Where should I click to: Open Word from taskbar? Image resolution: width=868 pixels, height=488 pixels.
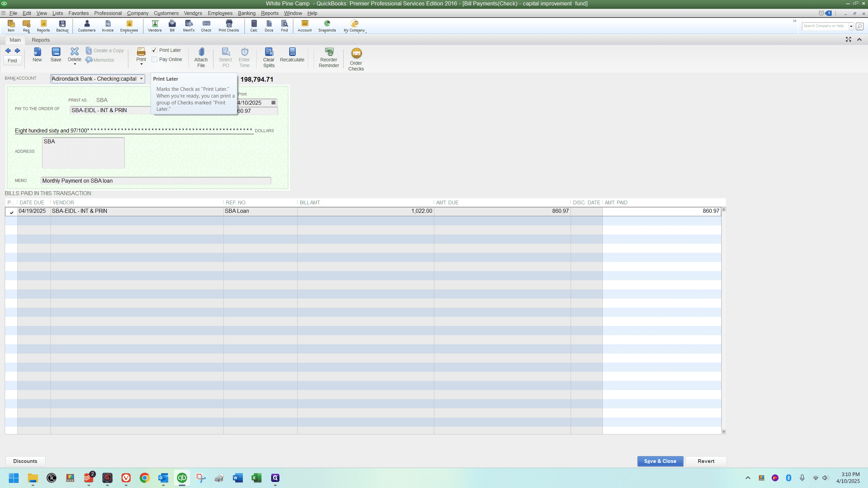(238, 478)
